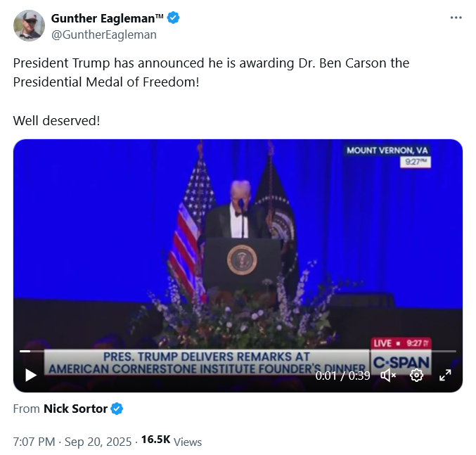476x455 pixels.
Task: Click verified badge beside Nick Sortor
Action: 117,409
